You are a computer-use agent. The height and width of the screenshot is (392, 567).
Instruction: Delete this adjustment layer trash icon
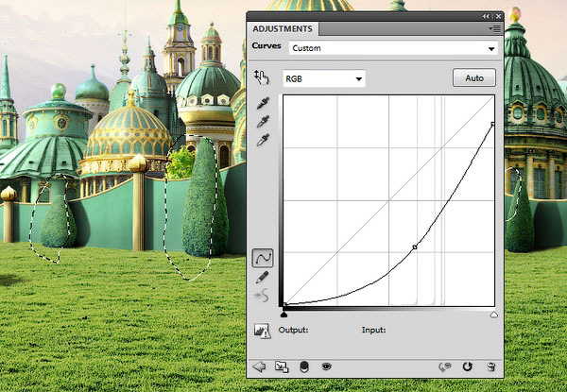click(490, 367)
